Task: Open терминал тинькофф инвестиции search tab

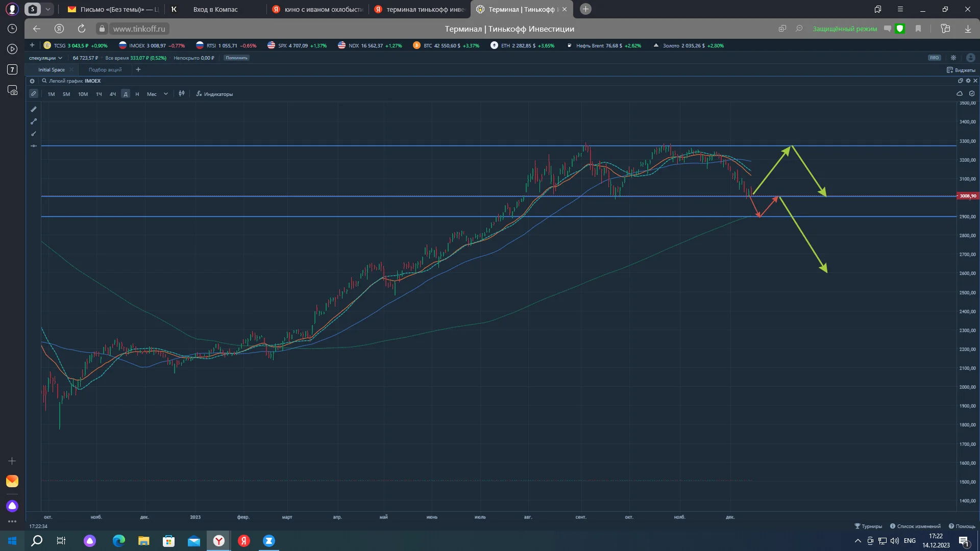Action: pyautogui.click(x=420, y=9)
